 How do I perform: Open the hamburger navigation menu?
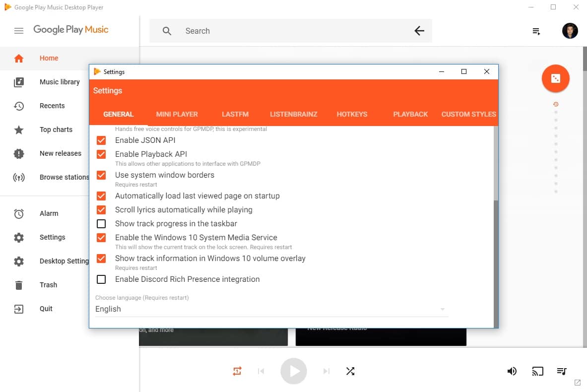click(x=19, y=31)
